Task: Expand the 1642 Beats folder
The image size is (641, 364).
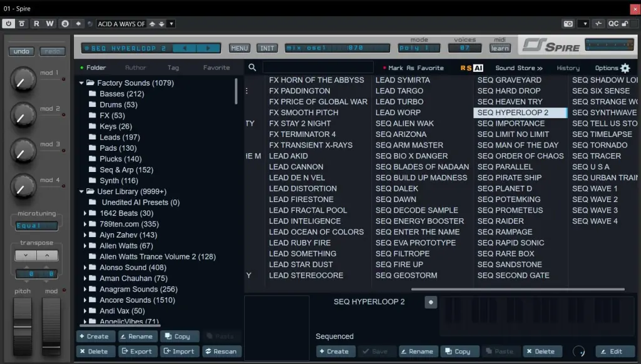Action: 85,213
